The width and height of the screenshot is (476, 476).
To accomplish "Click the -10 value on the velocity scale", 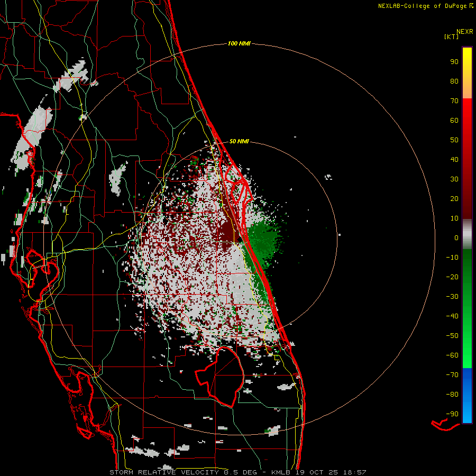I will point(452,258).
